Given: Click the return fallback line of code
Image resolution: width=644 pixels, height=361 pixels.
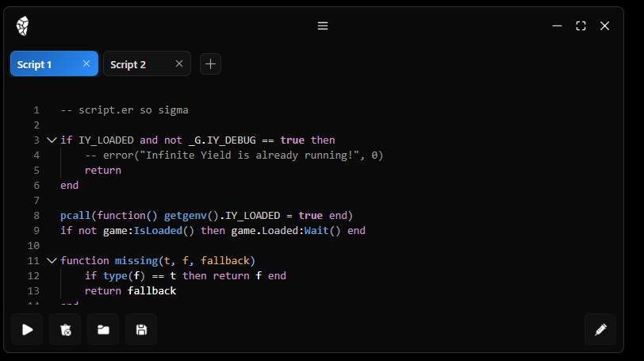Looking at the screenshot, I should pyautogui.click(x=131, y=291).
